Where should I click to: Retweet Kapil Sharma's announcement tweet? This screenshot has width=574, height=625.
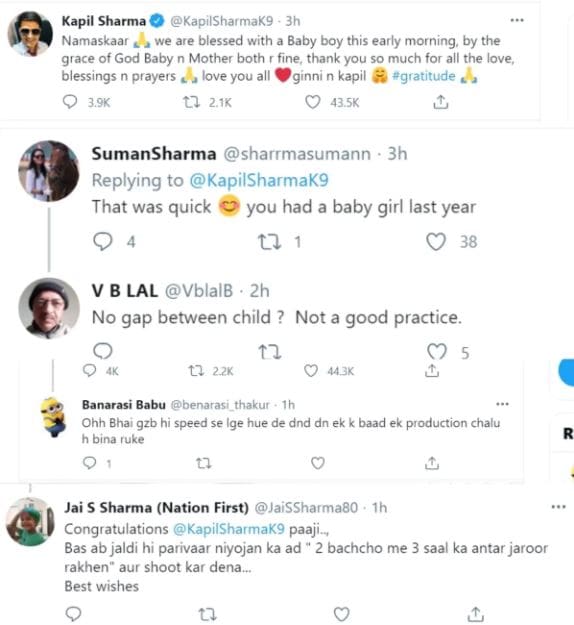click(x=191, y=102)
